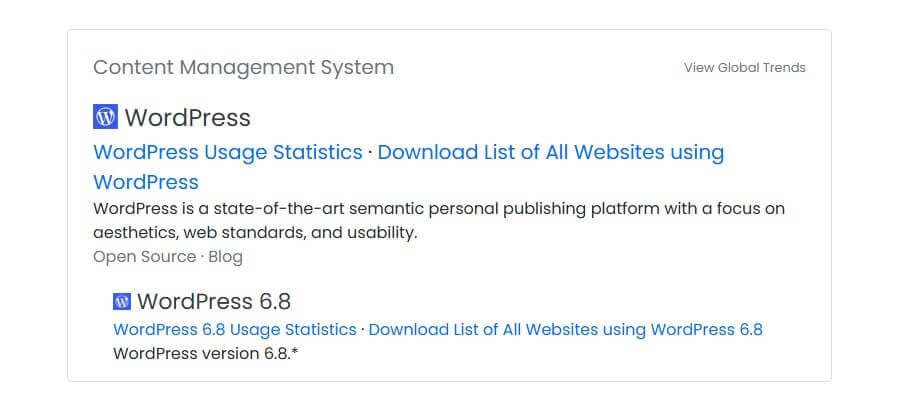Viewport: 910px width, 406px height.
Task: Click the dot separator after WordPress 6.8 Usage Statistics
Action: 362,330
